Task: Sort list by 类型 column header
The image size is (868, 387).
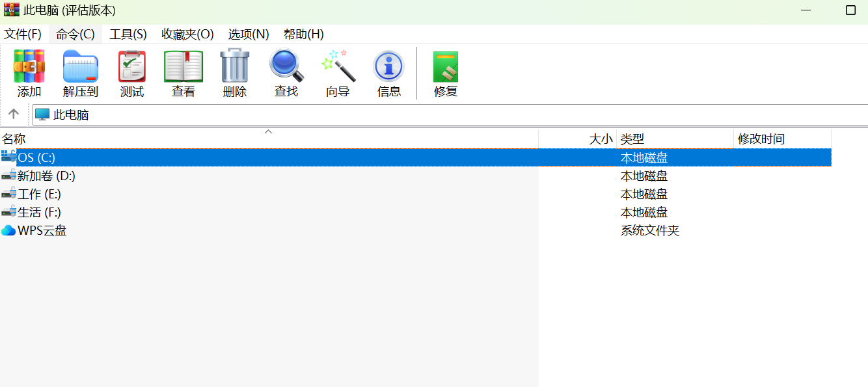Action: coord(673,139)
